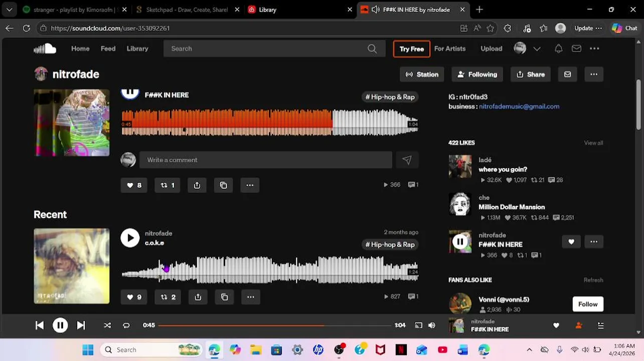Screen dimensions: 644x361
Task: Open cast to device icon in player
Action: click(x=418, y=325)
